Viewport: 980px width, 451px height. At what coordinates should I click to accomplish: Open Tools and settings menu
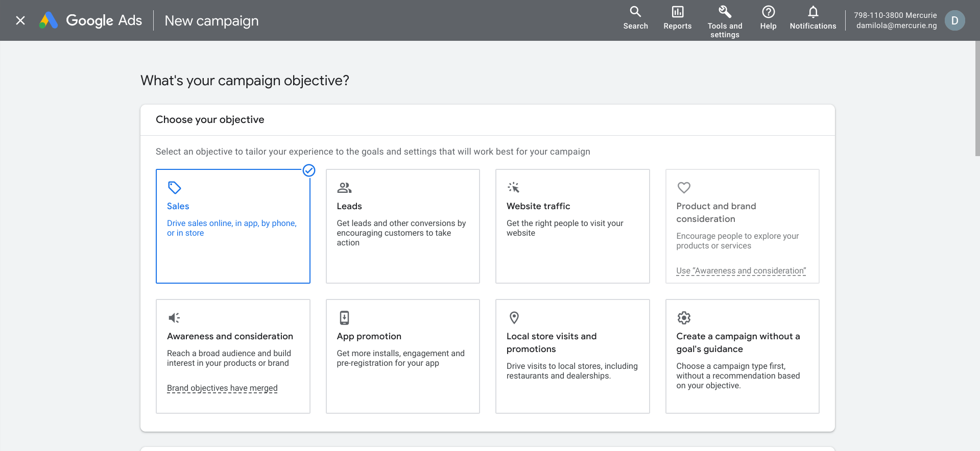(x=725, y=21)
